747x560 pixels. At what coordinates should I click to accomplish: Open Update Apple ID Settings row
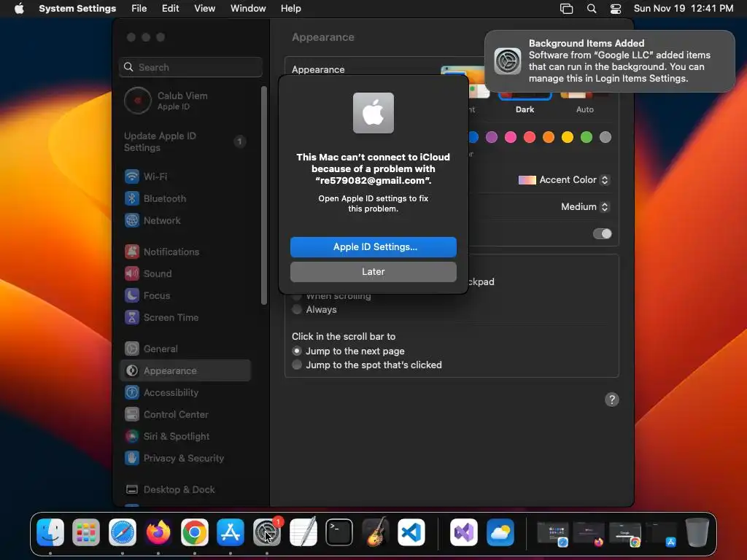186,142
